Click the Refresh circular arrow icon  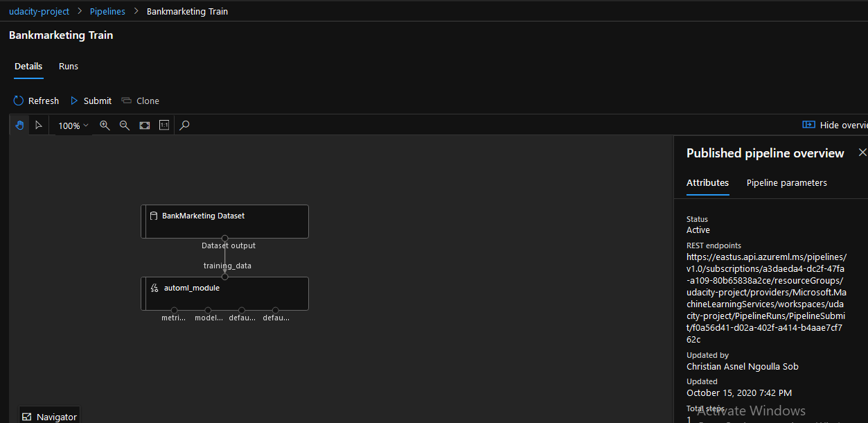pos(19,101)
